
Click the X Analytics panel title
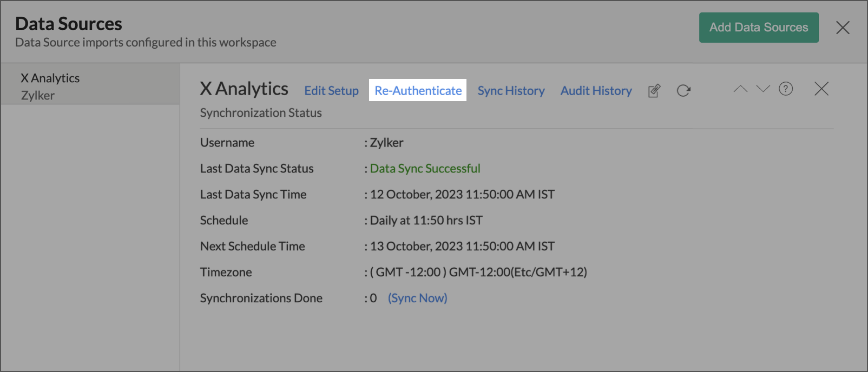244,89
